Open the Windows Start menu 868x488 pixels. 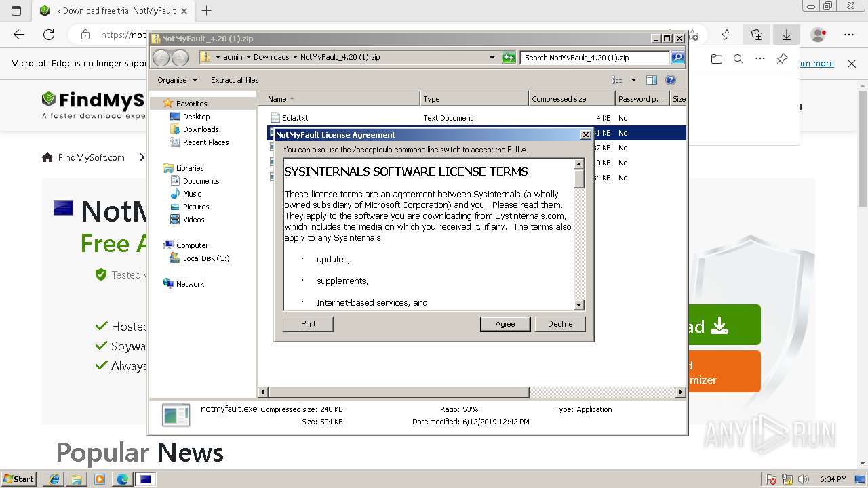[18, 479]
